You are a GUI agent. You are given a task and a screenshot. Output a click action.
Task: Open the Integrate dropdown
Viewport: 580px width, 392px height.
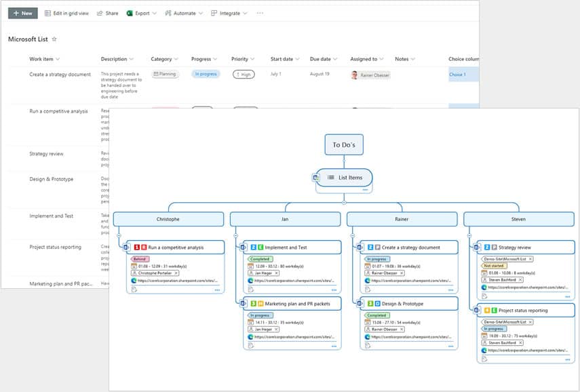pyautogui.click(x=229, y=13)
